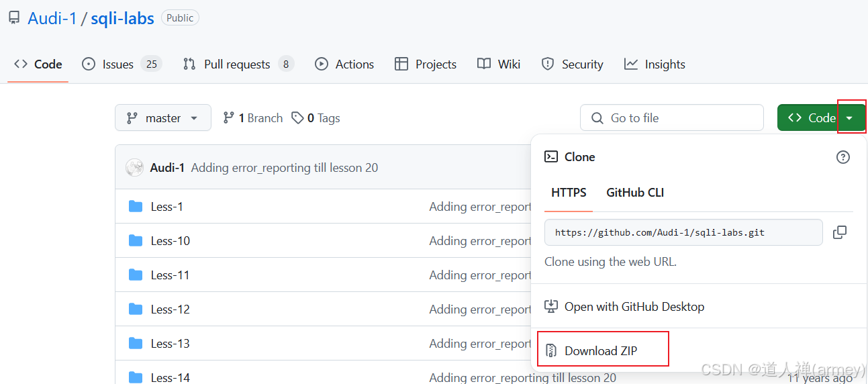Click the Wiki book icon
This screenshot has width=868, height=384.
tap(484, 64)
